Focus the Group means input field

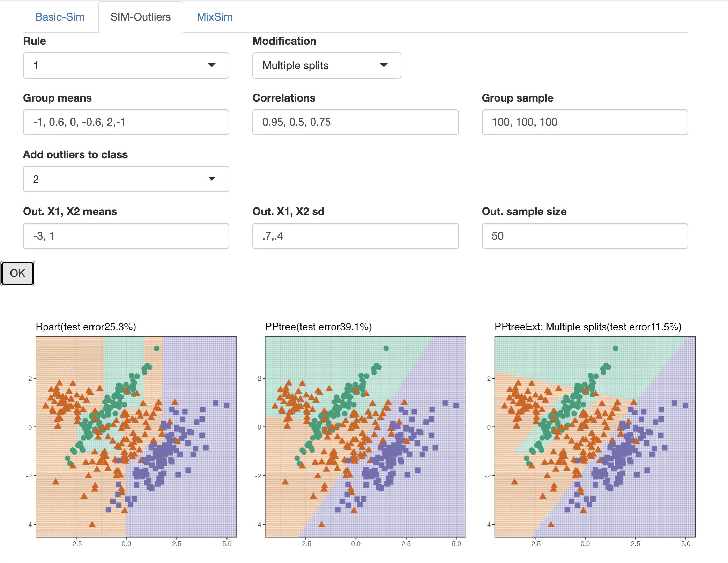coord(126,122)
